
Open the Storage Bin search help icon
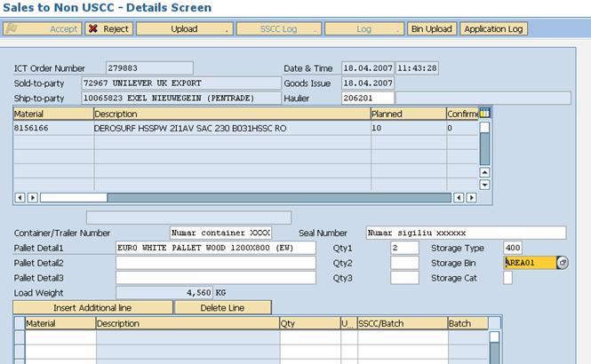(563, 263)
